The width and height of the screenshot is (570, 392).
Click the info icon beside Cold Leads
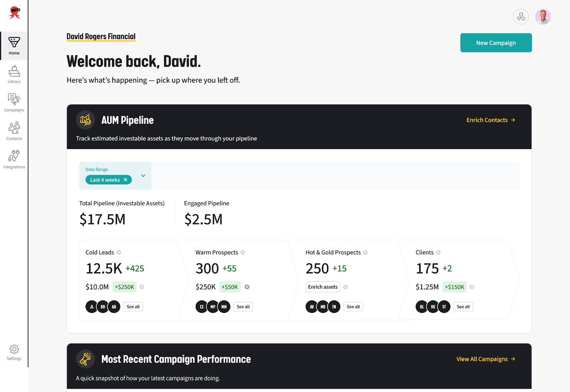point(119,252)
